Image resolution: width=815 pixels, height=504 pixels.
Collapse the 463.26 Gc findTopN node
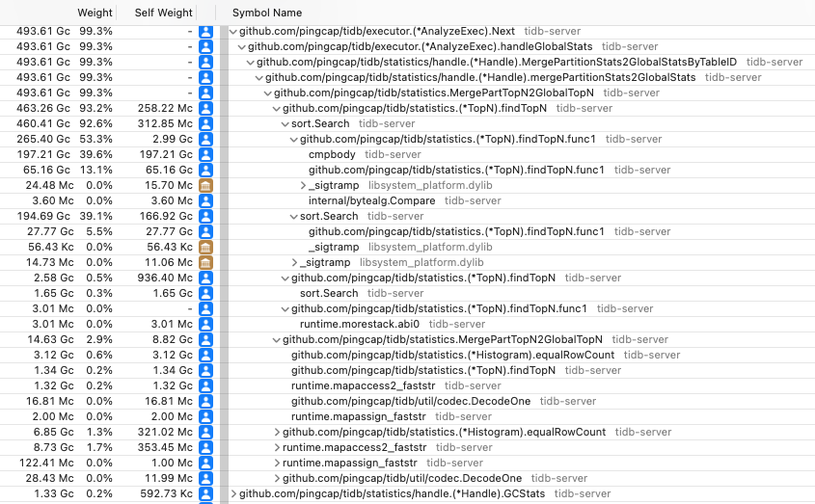[277, 109]
